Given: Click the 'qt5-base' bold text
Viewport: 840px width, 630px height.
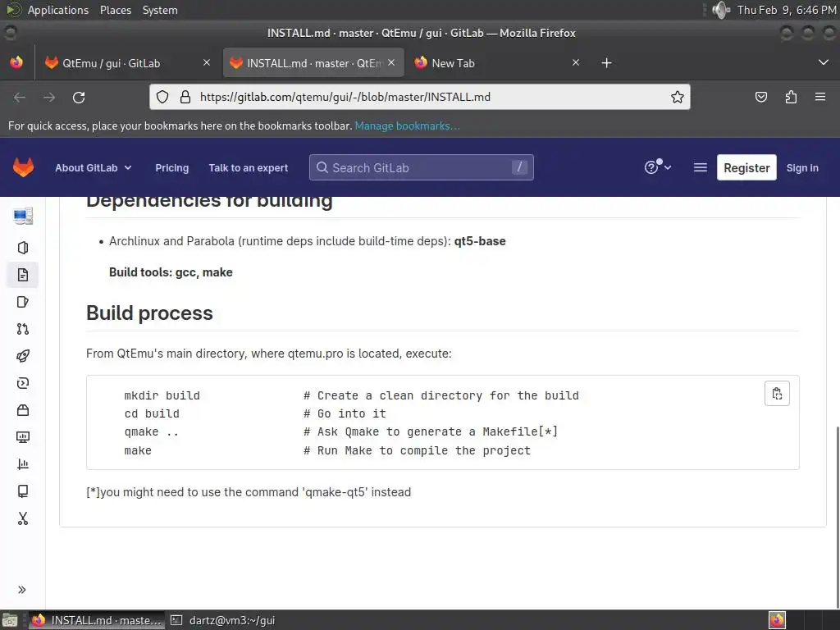Looking at the screenshot, I should 480,241.
